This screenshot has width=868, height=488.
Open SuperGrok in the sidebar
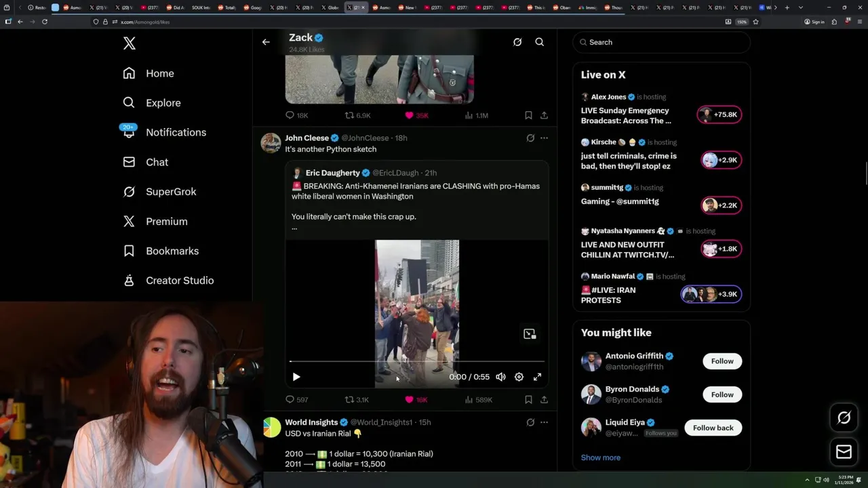(159, 192)
